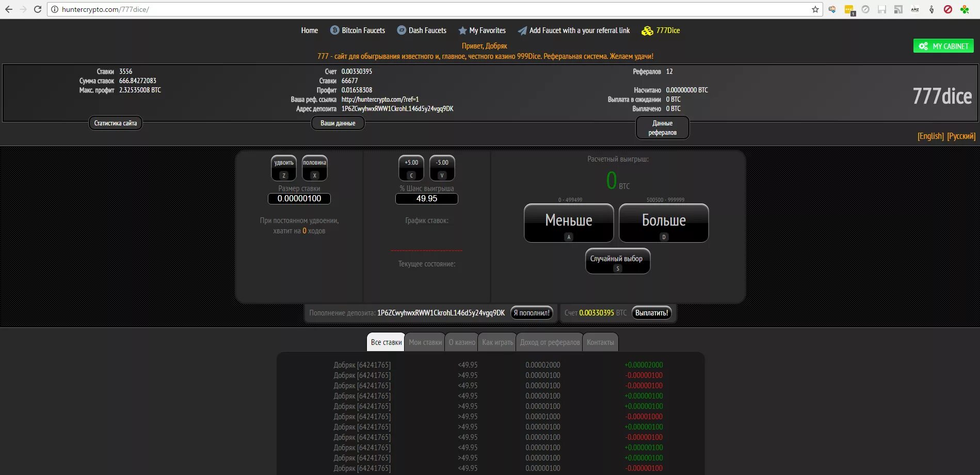This screenshot has height=475, width=980.
Task: Click the Случайный выбор button
Action: pyautogui.click(x=618, y=261)
